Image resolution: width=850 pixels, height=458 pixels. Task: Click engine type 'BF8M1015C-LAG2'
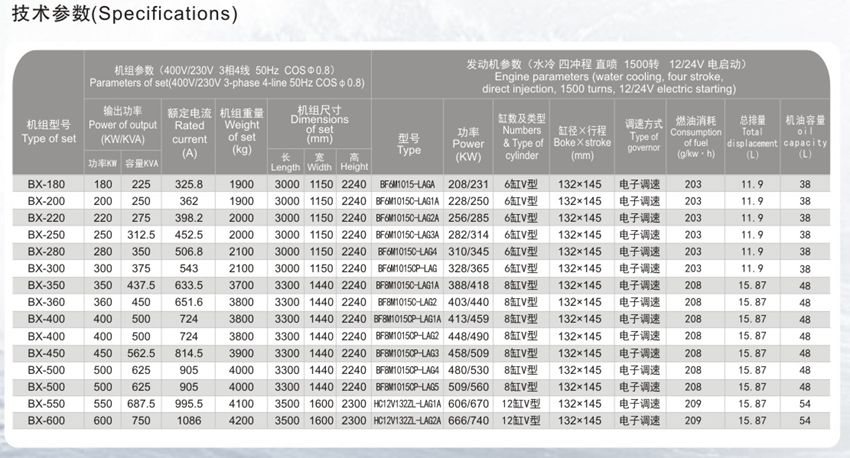pos(407,302)
